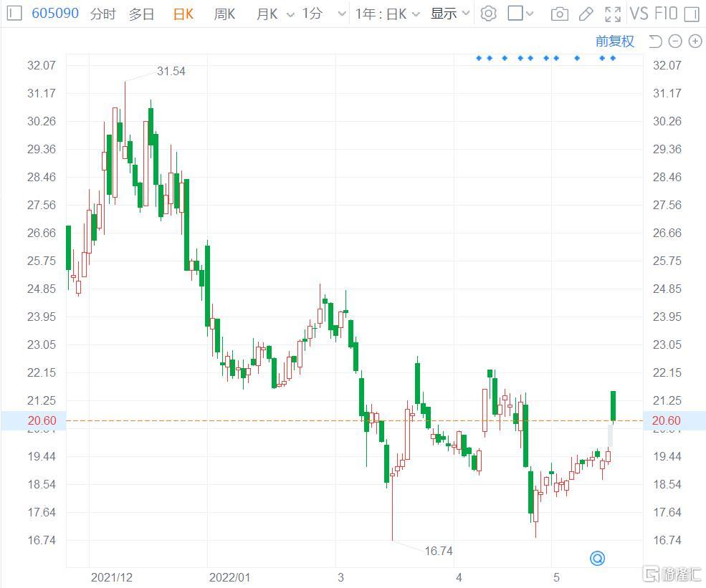Screen dimensions: 706x588
Task: Zoom in chart with plus icon
Action: 695,41
